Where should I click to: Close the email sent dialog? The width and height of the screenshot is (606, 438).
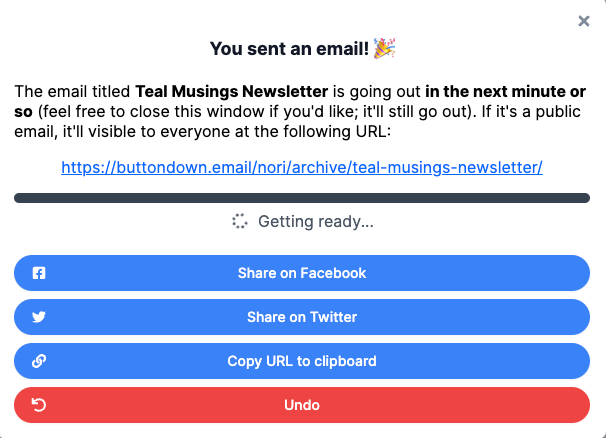pos(584,21)
